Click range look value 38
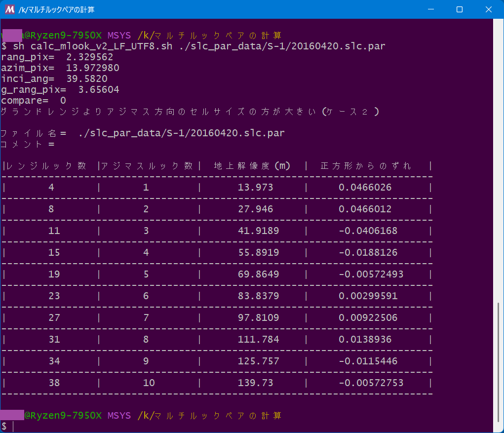The height and width of the screenshot is (433, 504). [x=54, y=383]
